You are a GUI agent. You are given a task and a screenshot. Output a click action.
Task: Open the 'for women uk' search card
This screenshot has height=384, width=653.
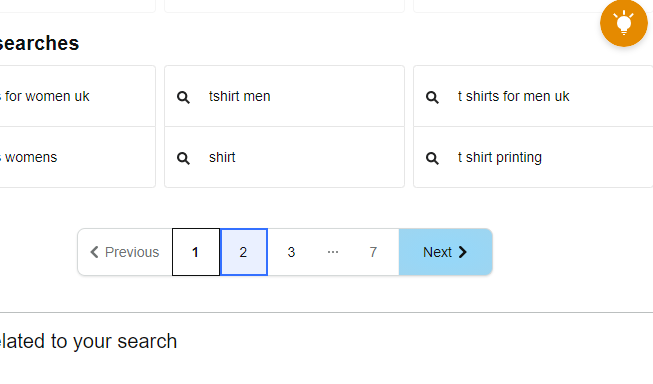pyautogui.click(x=77, y=96)
